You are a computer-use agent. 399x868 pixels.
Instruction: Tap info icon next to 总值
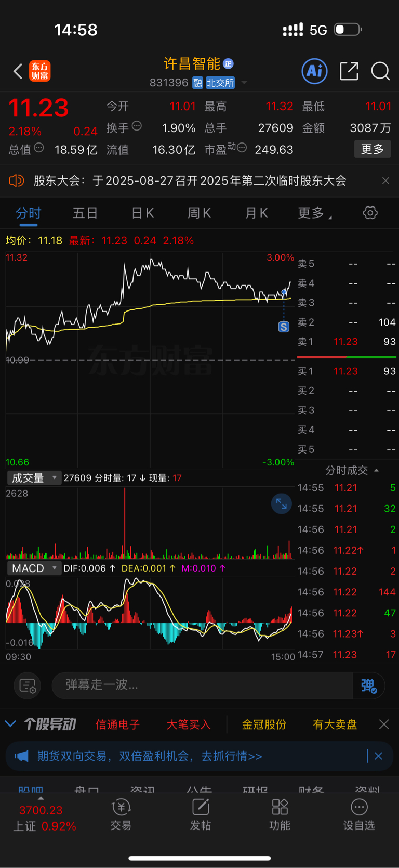39,148
